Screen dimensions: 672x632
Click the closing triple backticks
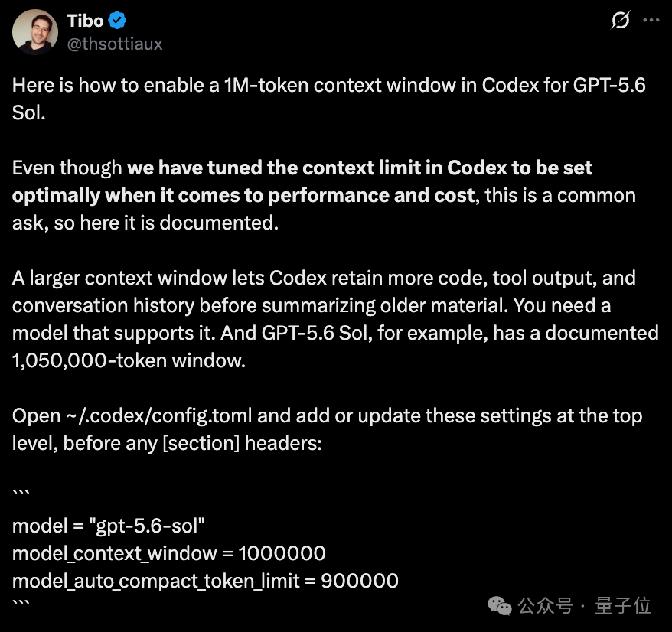21,603
